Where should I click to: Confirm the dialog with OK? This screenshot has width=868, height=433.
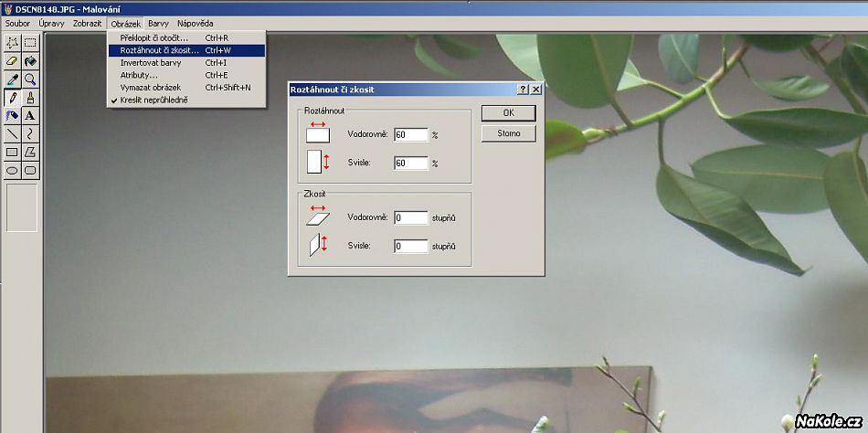[x=508, y=112]
